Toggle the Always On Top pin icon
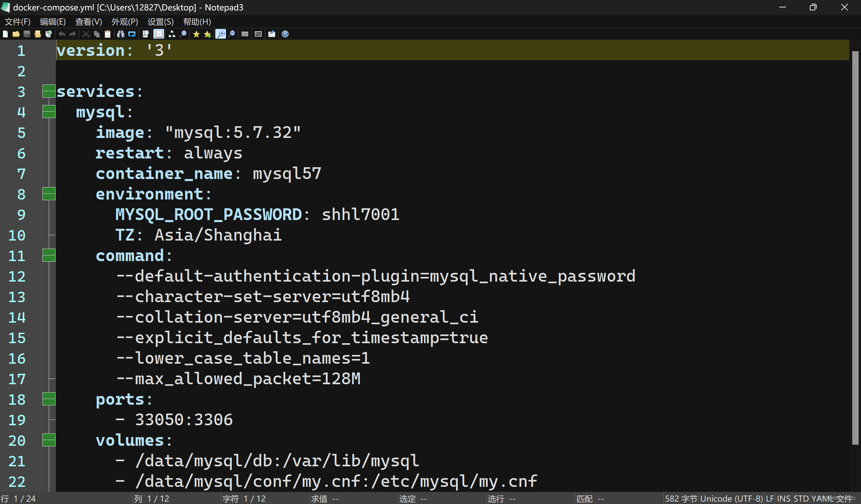 272,34
